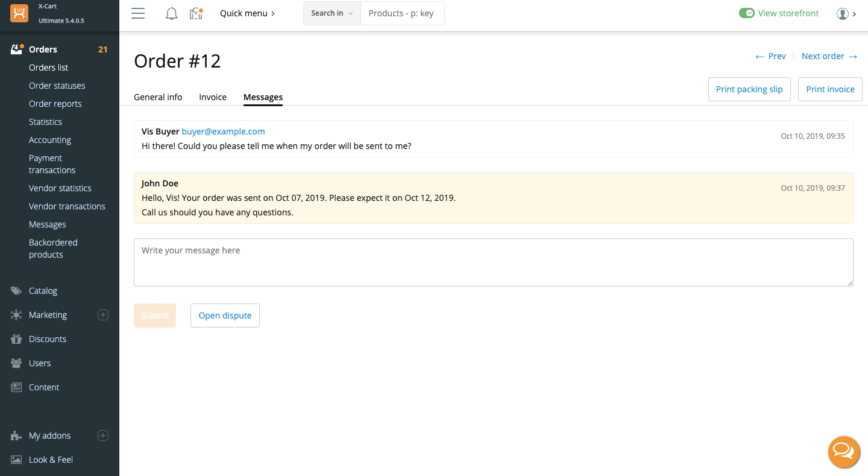The height and width of the screenshot is (476, 868).
Task: Expand the My addons plus button
Action: pyautogui.click(x=103, y=436)
